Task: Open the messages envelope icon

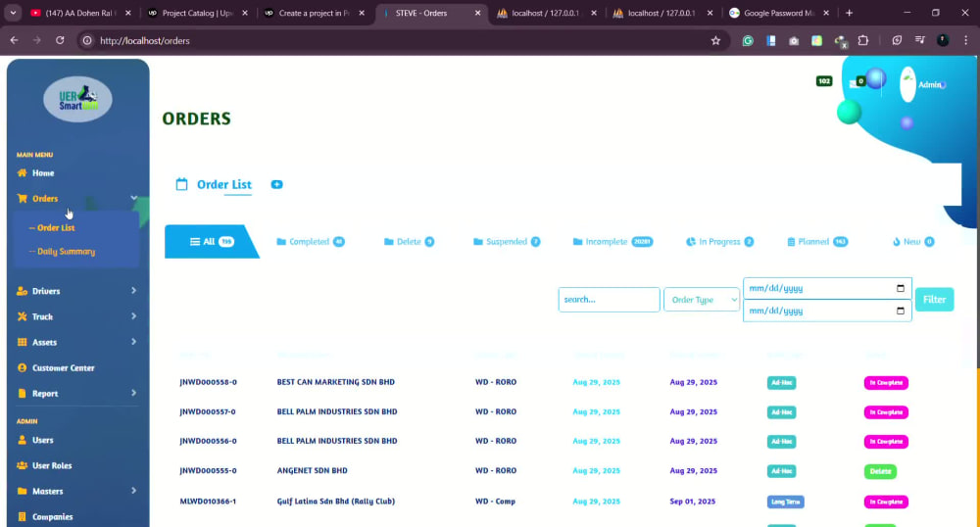Action: (857, 82)
